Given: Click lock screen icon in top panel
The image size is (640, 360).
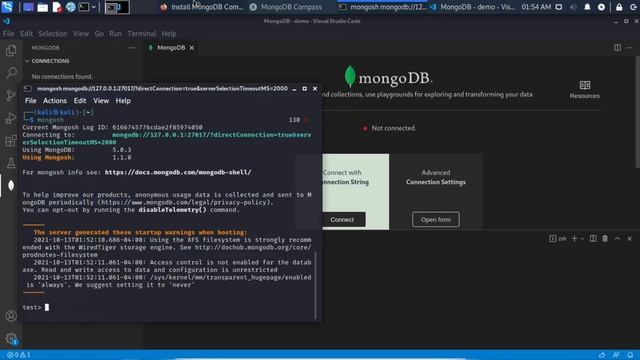Looking at the screenshot, I should (619, 7).
